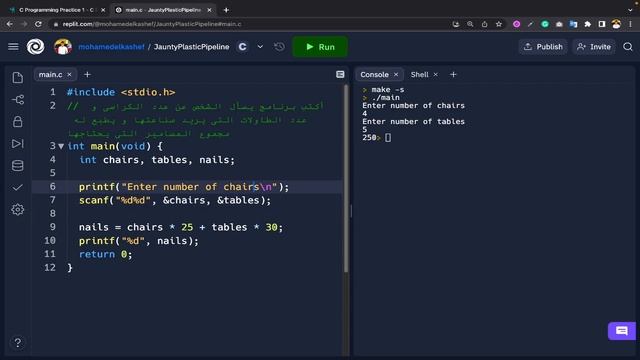Viewport: 640px width, 360px height.
Task: Open browser zoom magnifier icon
Action: (x=470, y=24)
